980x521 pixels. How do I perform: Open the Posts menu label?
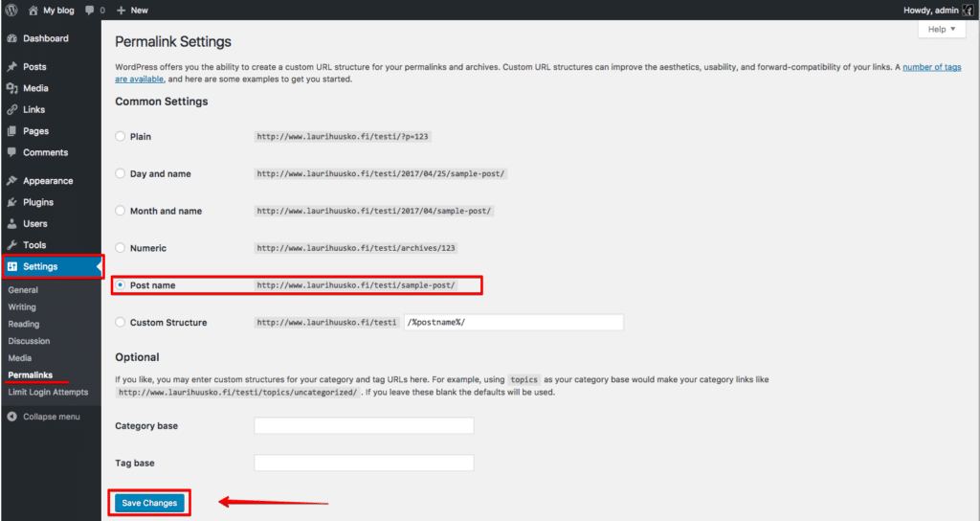tap(34, 67)
